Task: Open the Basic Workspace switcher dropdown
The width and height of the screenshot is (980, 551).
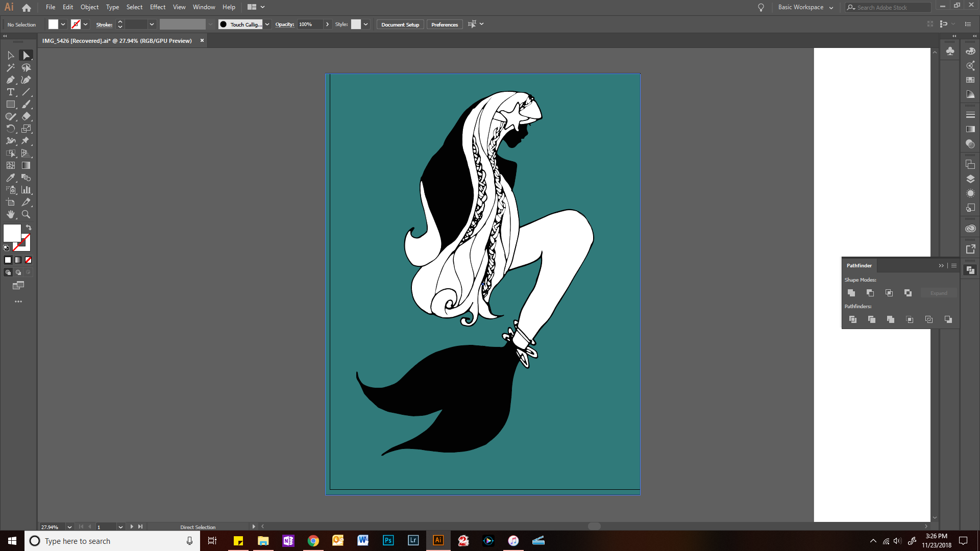Action: pos(831,7)
